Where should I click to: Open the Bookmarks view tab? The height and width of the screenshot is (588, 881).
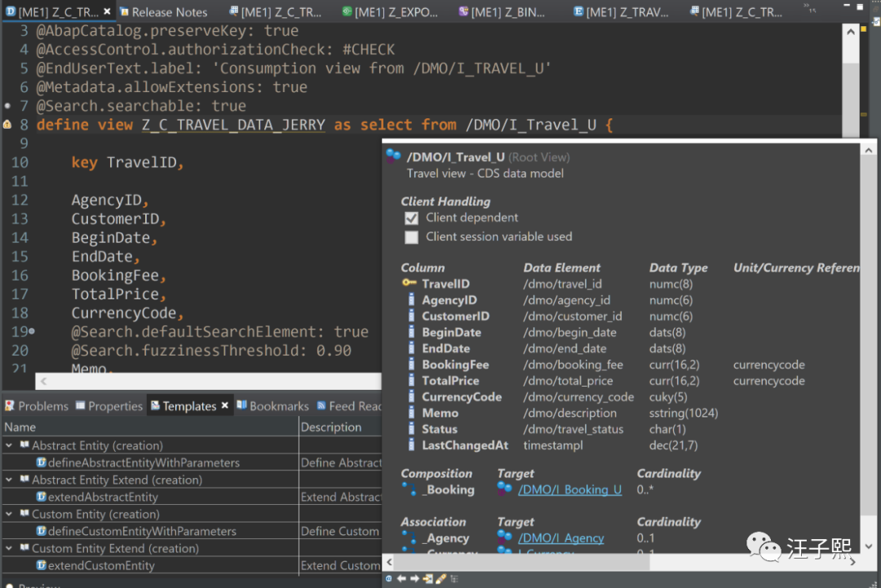coord(278,406)
